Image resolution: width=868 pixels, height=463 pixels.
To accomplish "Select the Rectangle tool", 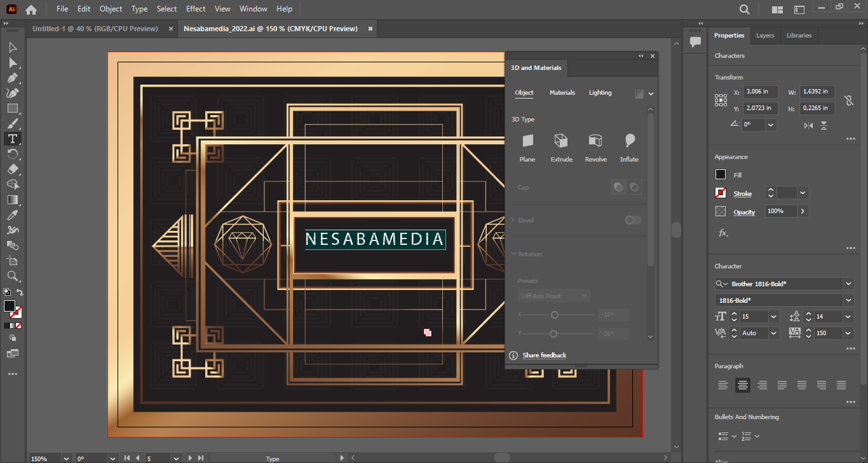I will pyautogui.click(x=12, y=108).
